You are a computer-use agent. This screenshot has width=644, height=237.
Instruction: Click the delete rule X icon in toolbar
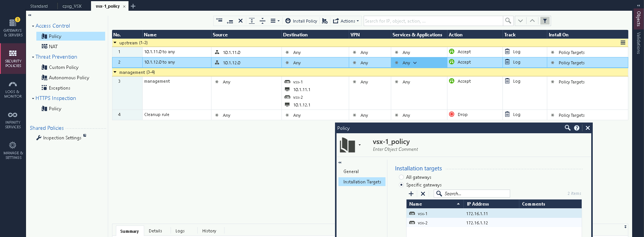(241, 21)
